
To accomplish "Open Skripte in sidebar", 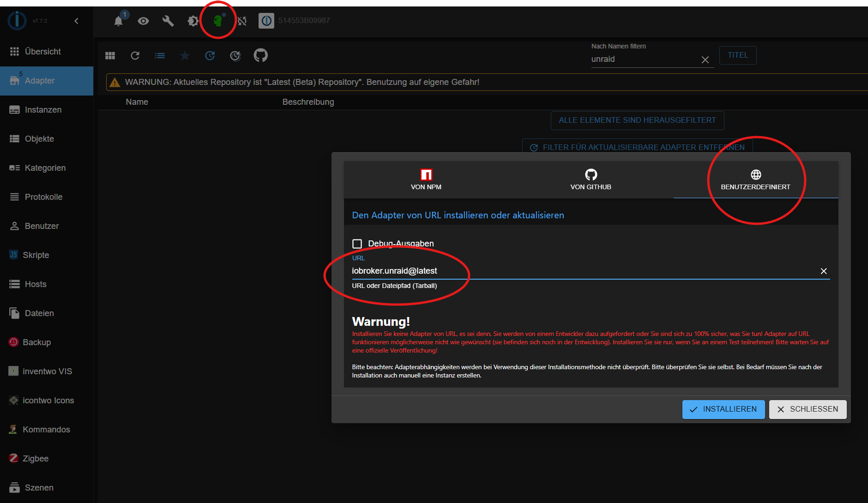I will pyautogui.click(x=47, y=255).
